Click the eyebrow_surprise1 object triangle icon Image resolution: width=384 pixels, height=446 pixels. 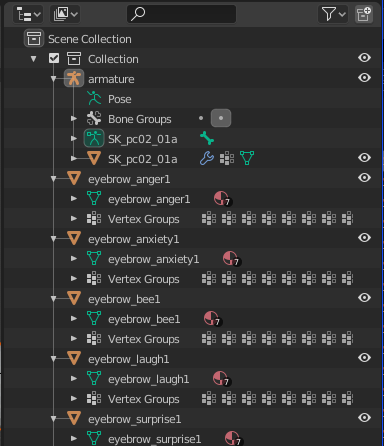point(74,418)
